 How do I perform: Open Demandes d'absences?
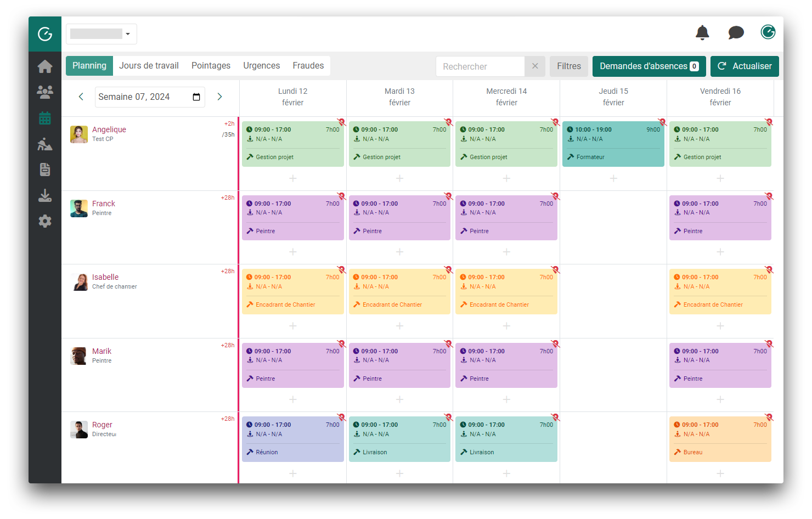tap(649, 66)
